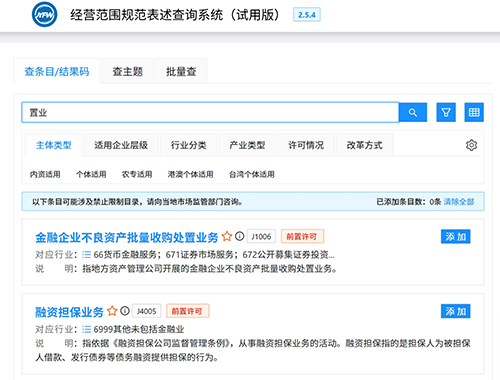Click the blue search magnifier button

click(x=413, y=113)
